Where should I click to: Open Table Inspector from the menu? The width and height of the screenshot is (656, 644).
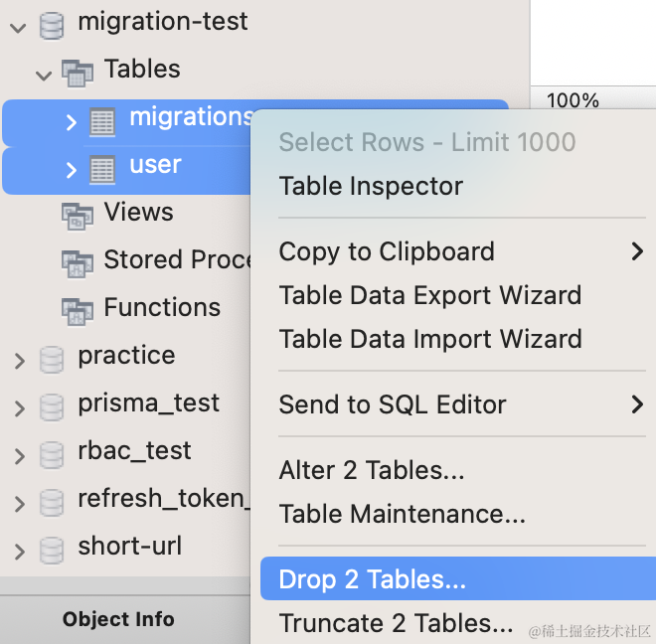(x=371, y=186)
